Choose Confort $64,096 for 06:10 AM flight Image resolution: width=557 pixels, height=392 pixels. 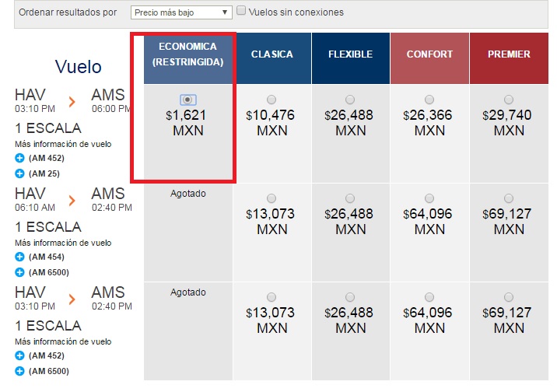point(429,198)
